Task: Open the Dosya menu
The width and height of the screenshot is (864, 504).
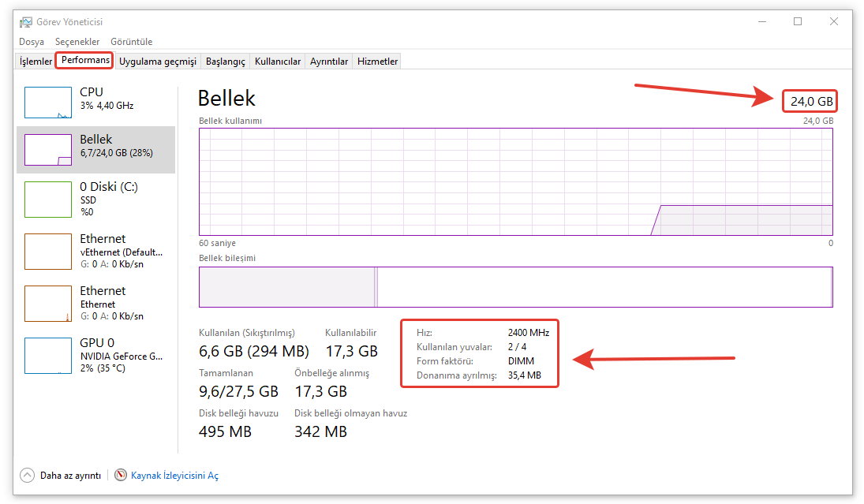Action: click(32, 42)
